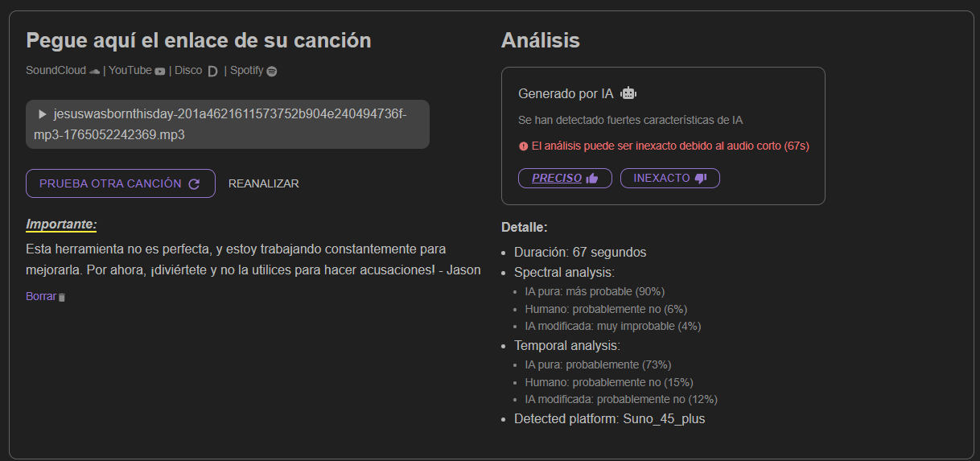Click the Análisis section heading
Viewport: 980px width, 461px height.
(540, 40)
